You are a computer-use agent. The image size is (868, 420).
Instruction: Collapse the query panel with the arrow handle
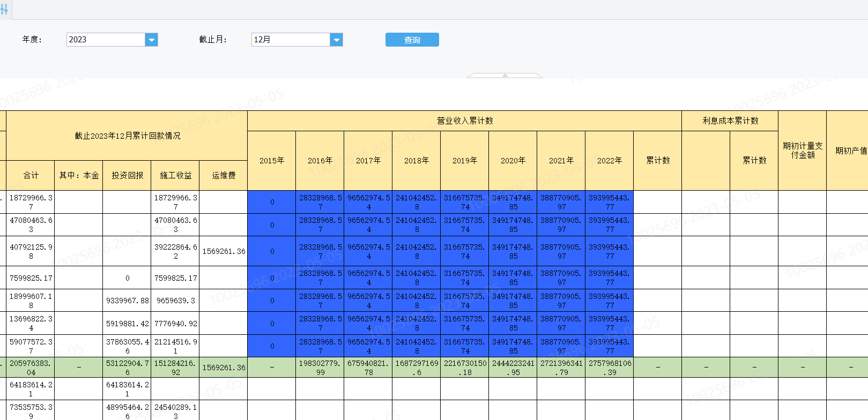click(x=505, y=76)
